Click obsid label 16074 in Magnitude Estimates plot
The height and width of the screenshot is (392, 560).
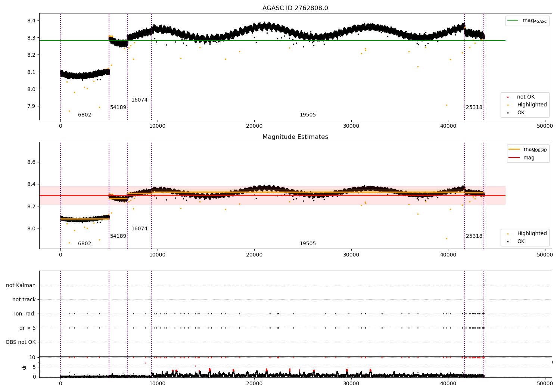point(139,229)
